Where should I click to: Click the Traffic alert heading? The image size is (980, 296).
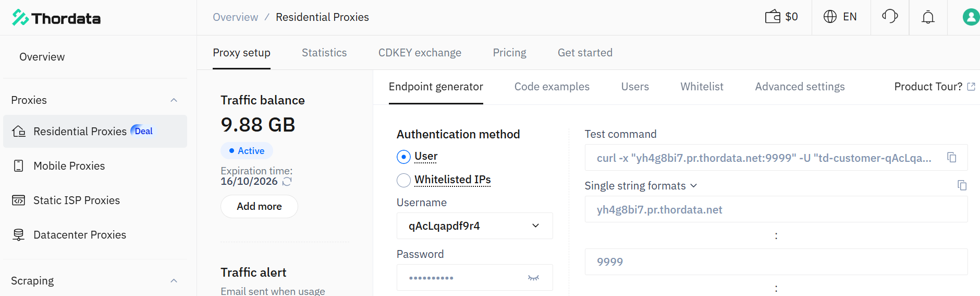coord(253,273)
